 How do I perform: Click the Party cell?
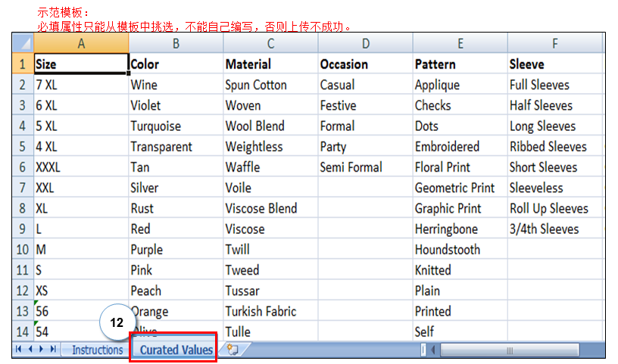[365, 146]
